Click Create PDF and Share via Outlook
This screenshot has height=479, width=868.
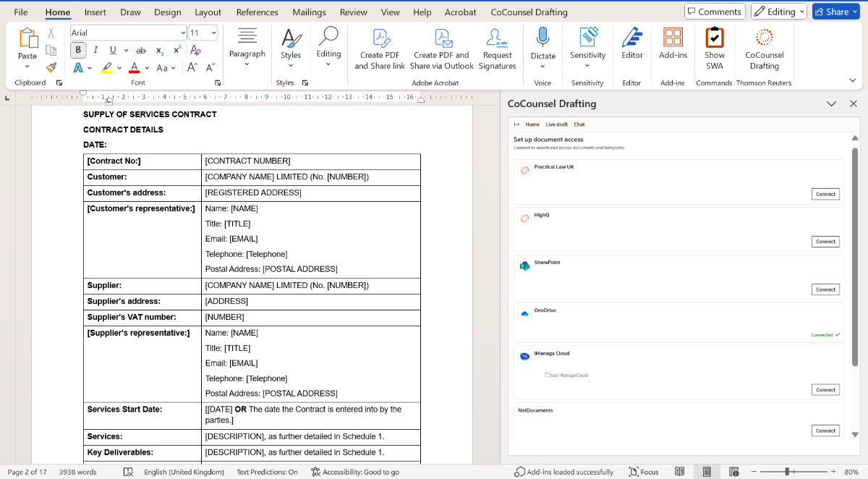click(x=441, y=49)
